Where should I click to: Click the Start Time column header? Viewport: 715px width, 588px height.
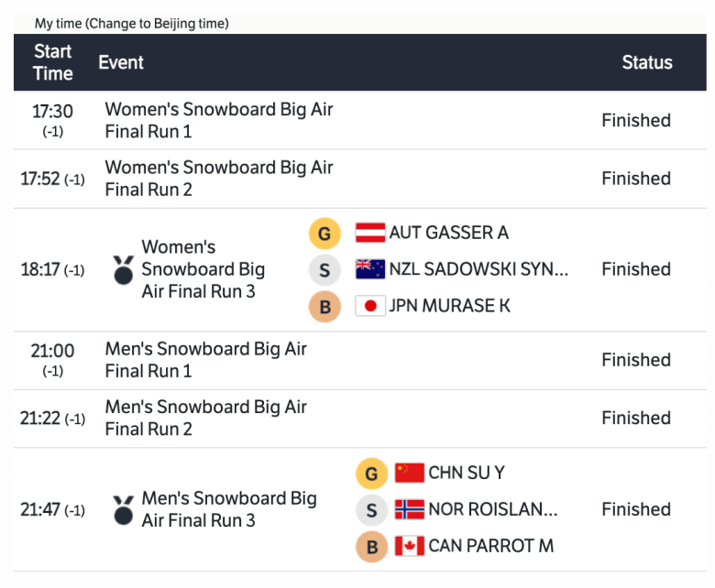(x=53, y=62)
